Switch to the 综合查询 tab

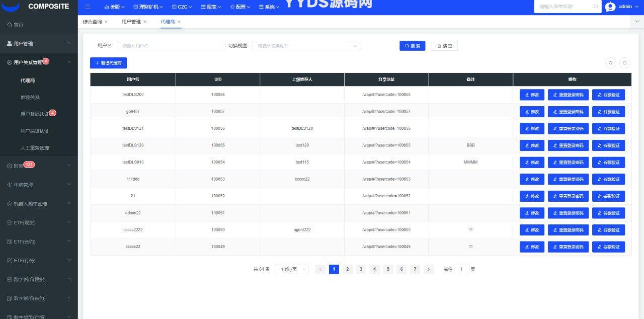(92, 22)
